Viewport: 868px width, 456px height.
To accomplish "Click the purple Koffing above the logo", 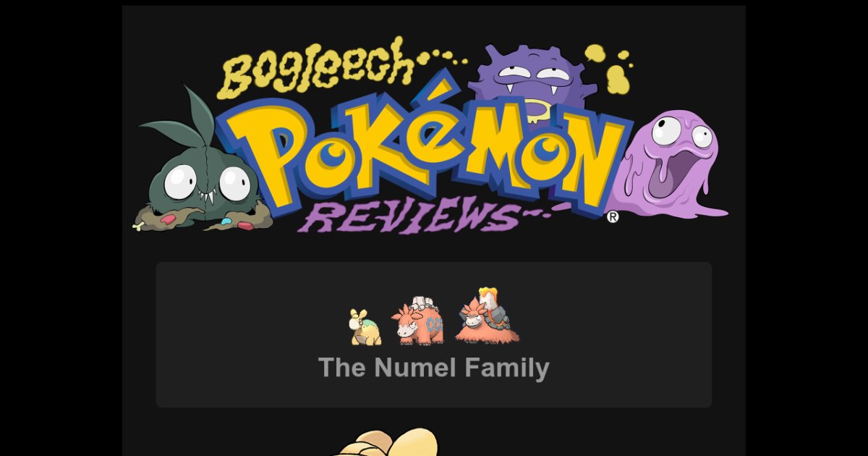I will click(x=532, y=83).
